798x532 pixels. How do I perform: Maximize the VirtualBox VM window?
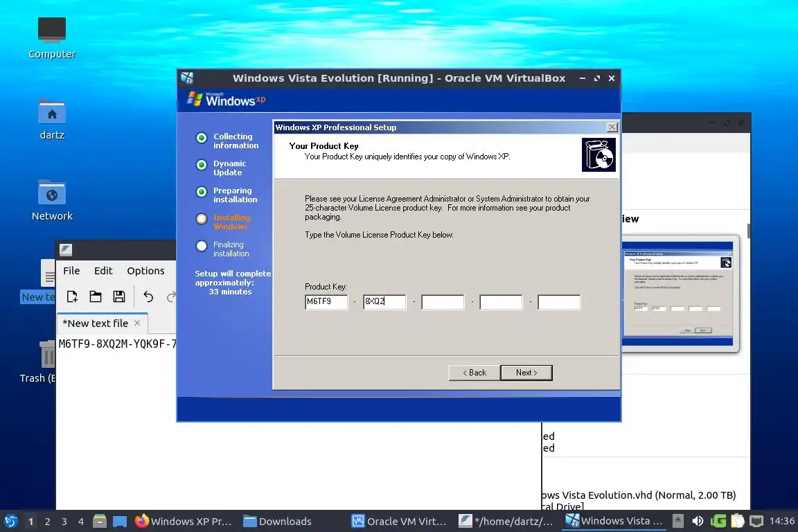tap(597, 78)
